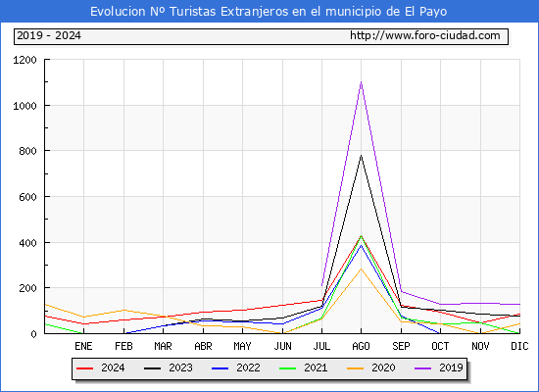Click the black 2023 peak at AGO

(x=361, y=156)
